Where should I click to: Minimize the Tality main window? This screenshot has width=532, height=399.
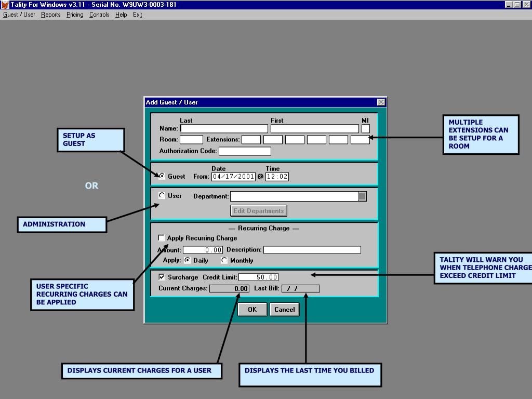508,4
